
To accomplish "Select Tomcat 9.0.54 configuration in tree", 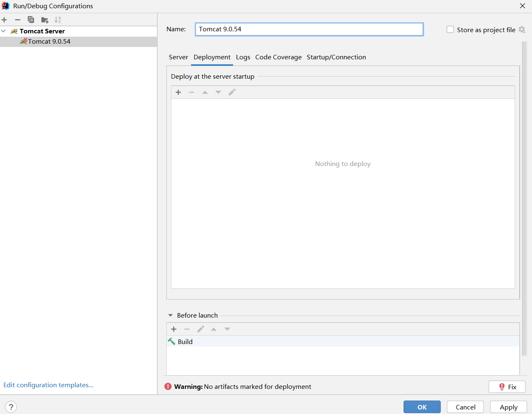I will [78, 42].
